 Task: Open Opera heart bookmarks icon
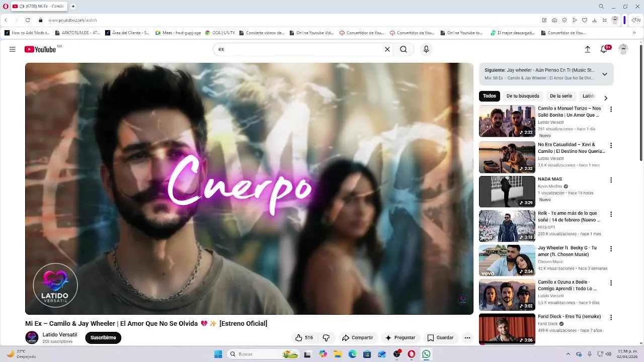(585, 20)
